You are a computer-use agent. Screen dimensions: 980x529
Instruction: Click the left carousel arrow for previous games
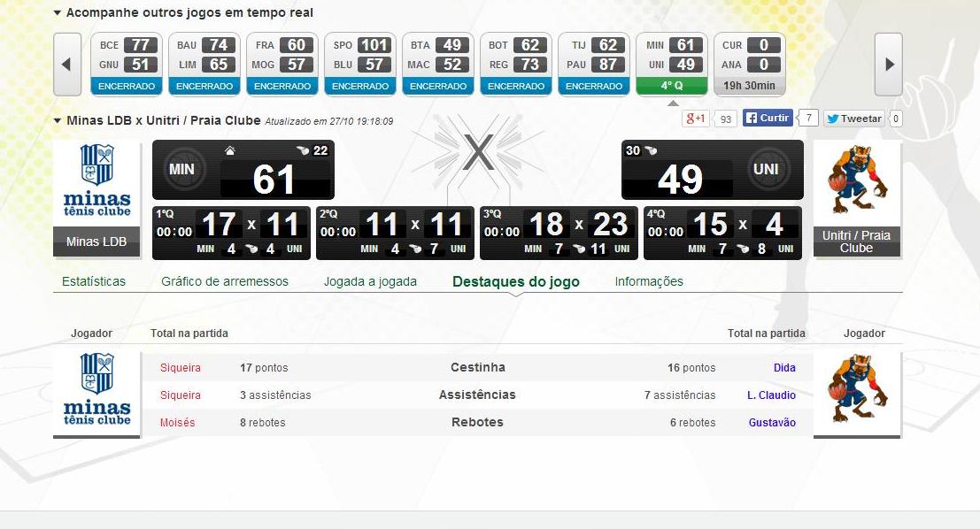click(67, 65)
